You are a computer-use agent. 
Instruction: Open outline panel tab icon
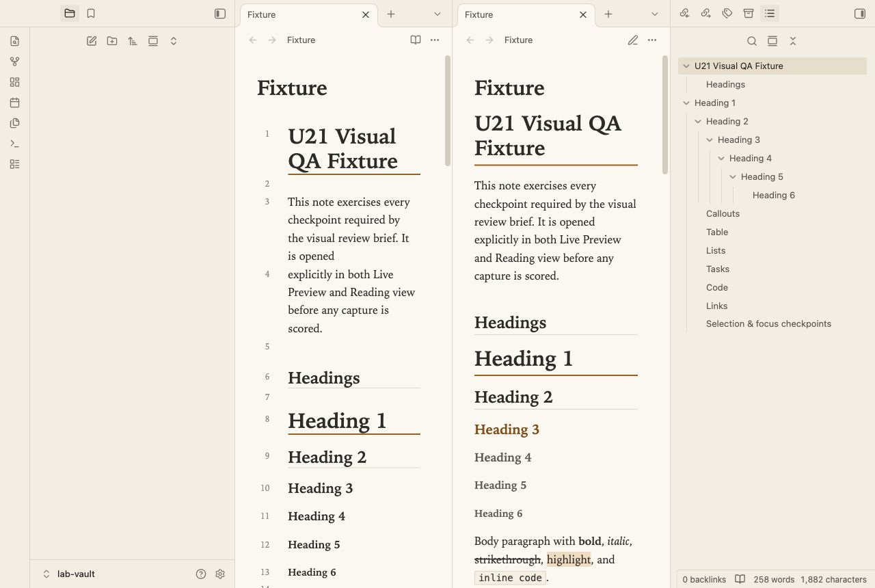pyautogui.click(x=770, y=14)
